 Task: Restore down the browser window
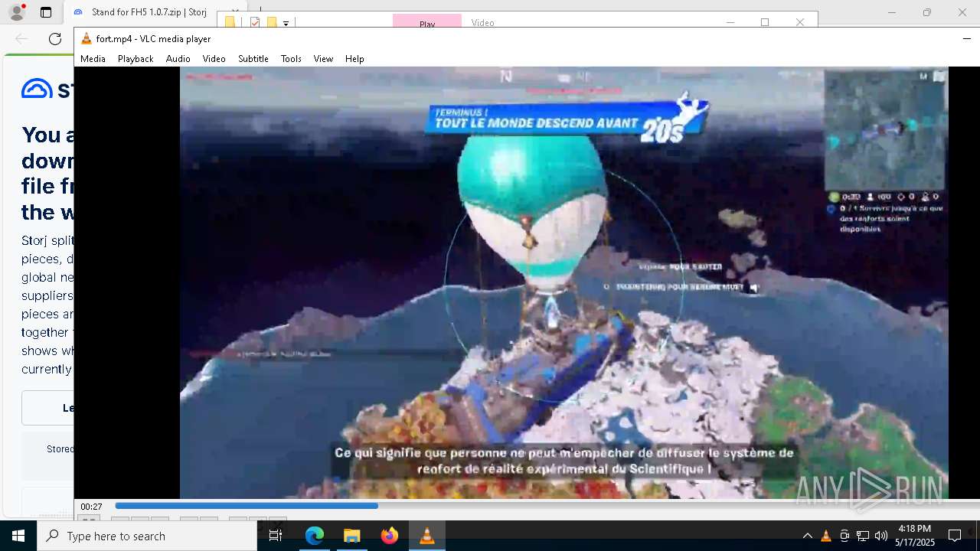tap(927, 12)
